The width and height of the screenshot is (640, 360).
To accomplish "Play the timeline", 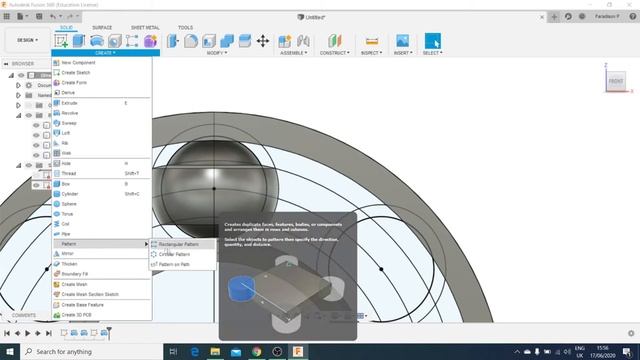I will [27, 333].
